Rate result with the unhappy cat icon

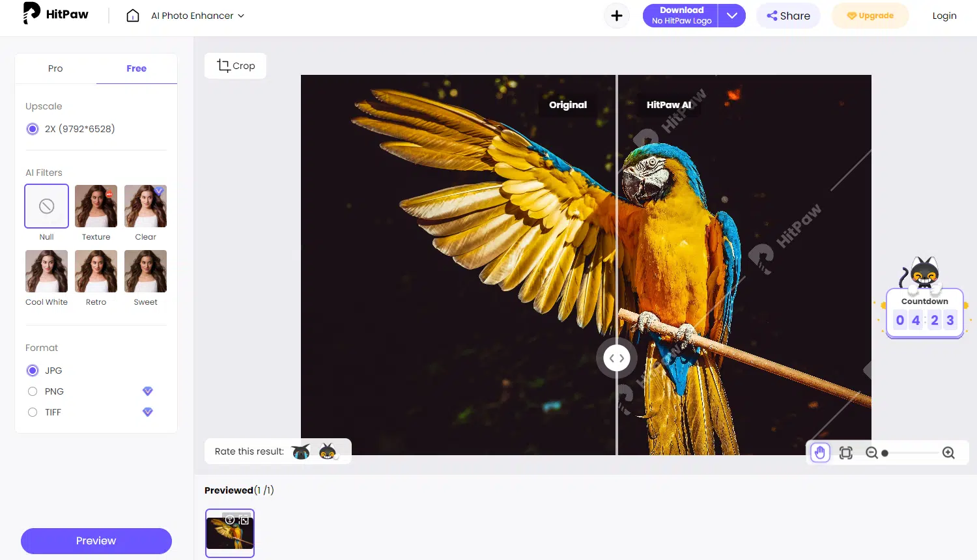301,451
